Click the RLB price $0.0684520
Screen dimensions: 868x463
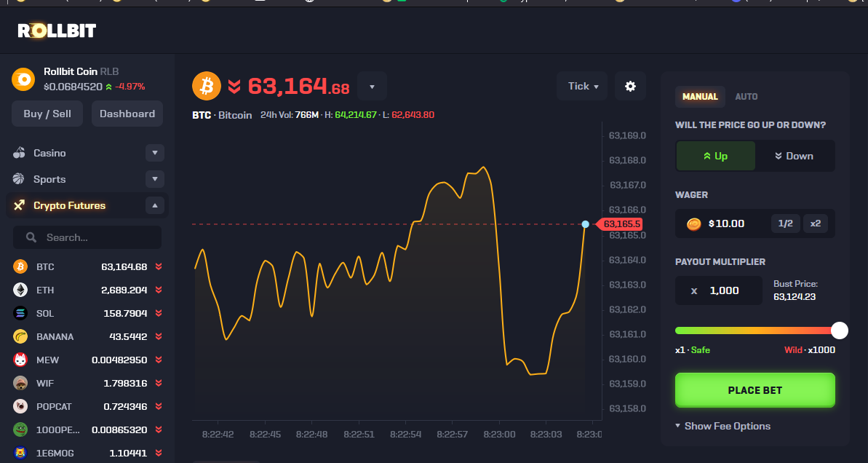(73, 87)
